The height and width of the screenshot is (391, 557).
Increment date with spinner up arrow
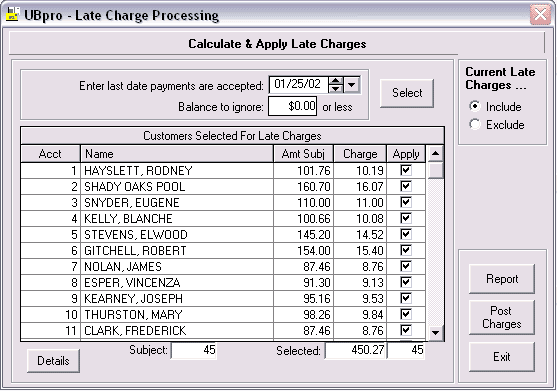[336, 81]
